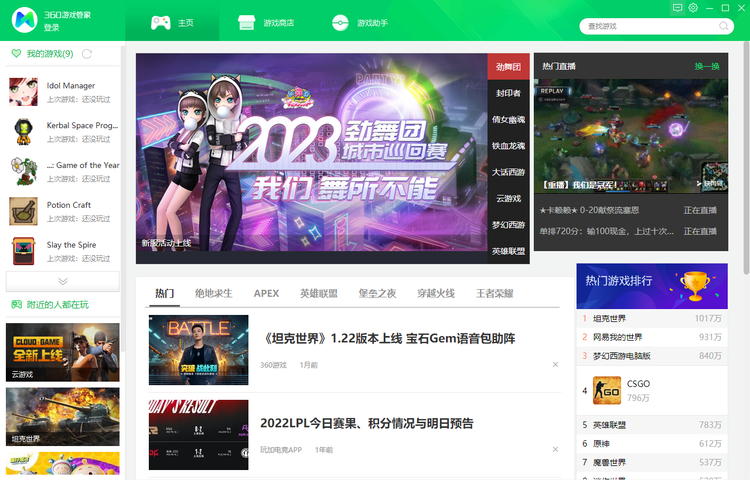Open rank 1 坦克世界 in ranking

click(652, 318)
